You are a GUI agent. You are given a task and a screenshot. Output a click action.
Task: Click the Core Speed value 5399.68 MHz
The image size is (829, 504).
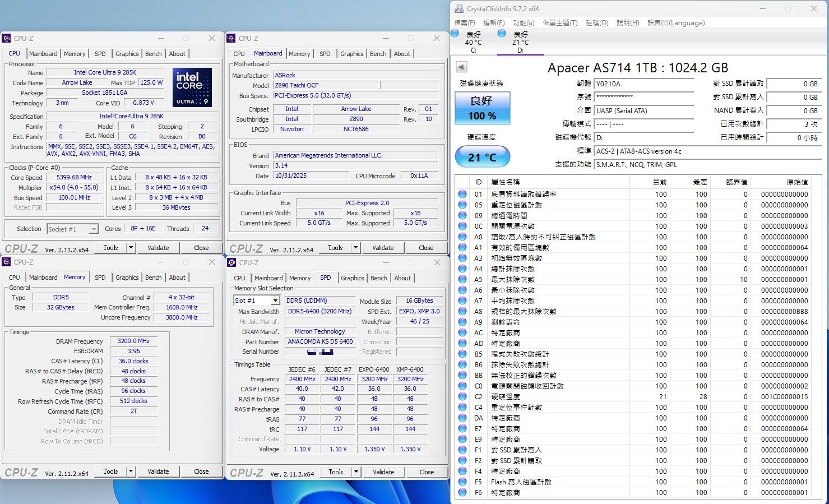tap(75, 177)
